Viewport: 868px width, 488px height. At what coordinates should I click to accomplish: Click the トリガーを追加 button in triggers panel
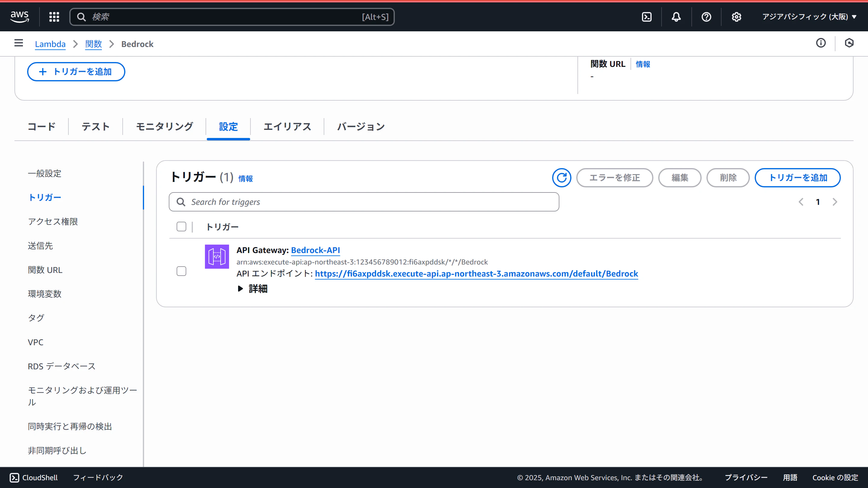point(797,177)
